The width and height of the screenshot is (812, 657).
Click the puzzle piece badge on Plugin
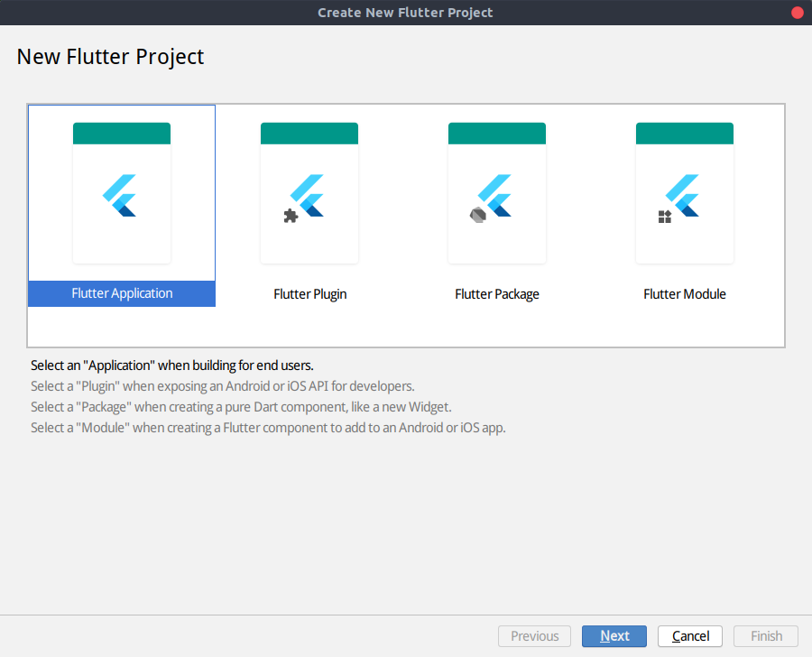click(291, 216)
